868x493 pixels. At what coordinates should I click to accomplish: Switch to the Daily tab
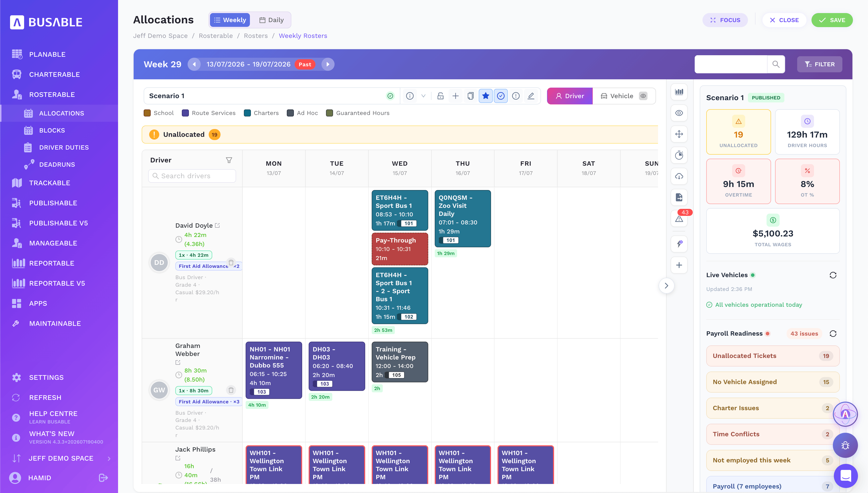tap(272, 20)
